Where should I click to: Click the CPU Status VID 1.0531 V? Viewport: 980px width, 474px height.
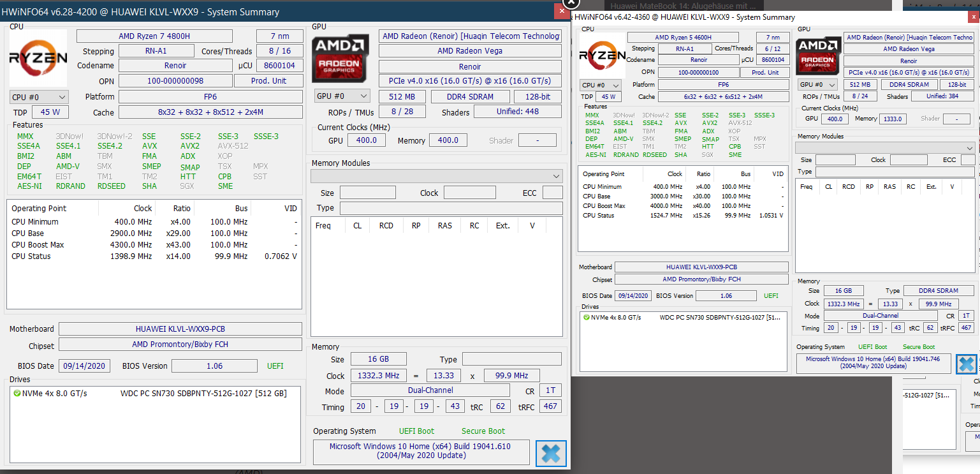tap(772, 216)
